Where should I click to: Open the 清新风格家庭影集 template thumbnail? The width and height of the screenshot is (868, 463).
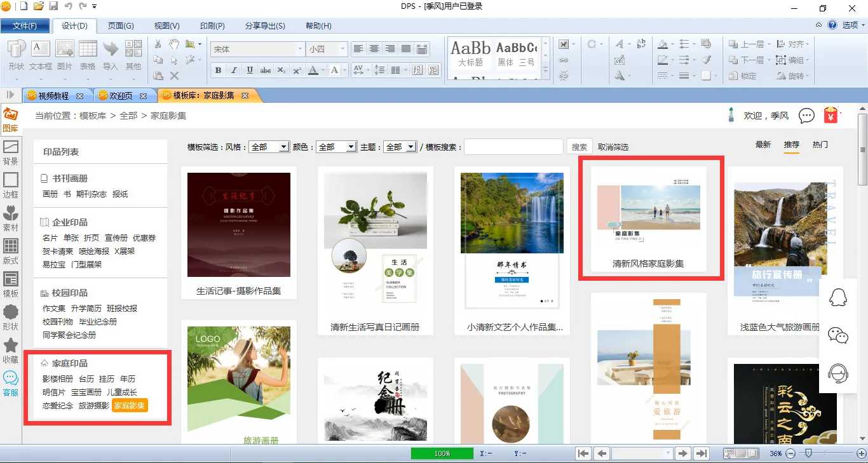(648, 216)
